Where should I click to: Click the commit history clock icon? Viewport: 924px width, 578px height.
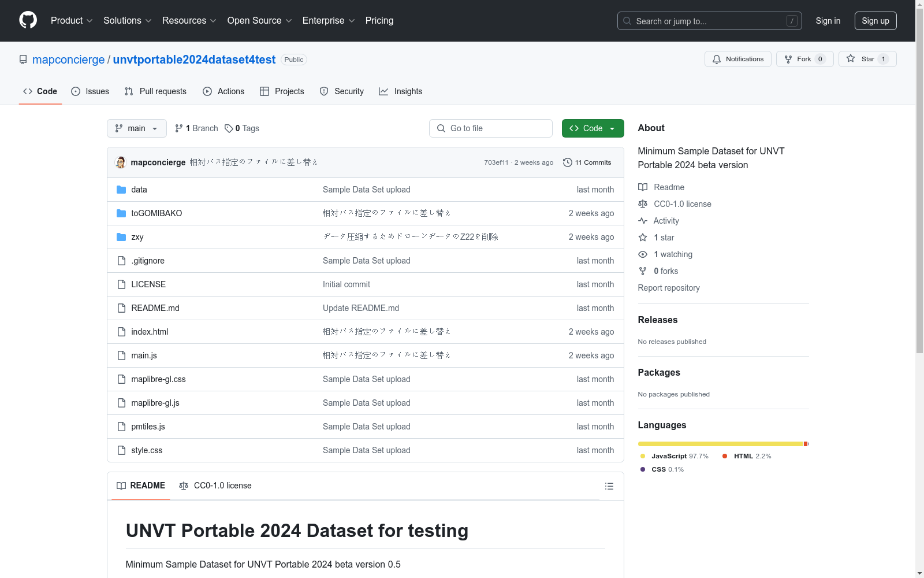568,162
